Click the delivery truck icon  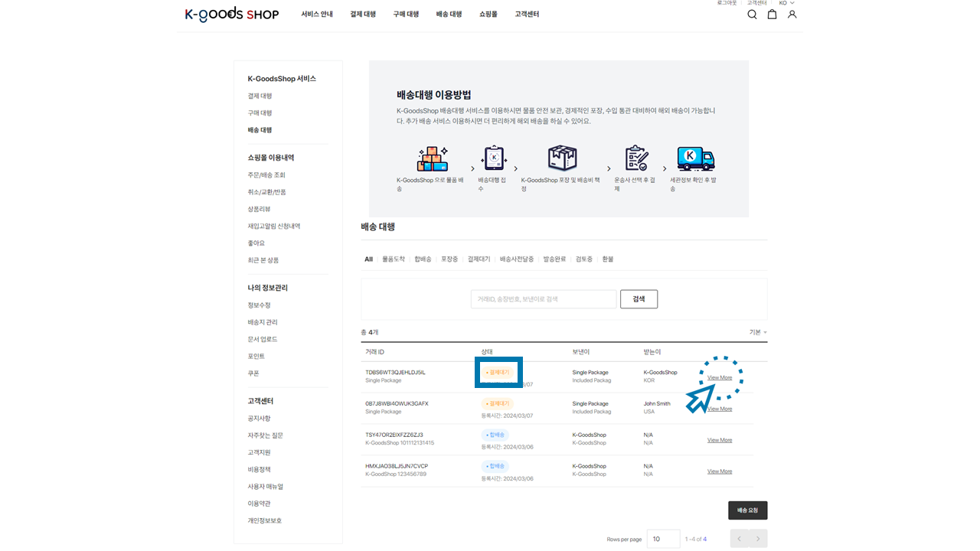click(x=695, y=158)
